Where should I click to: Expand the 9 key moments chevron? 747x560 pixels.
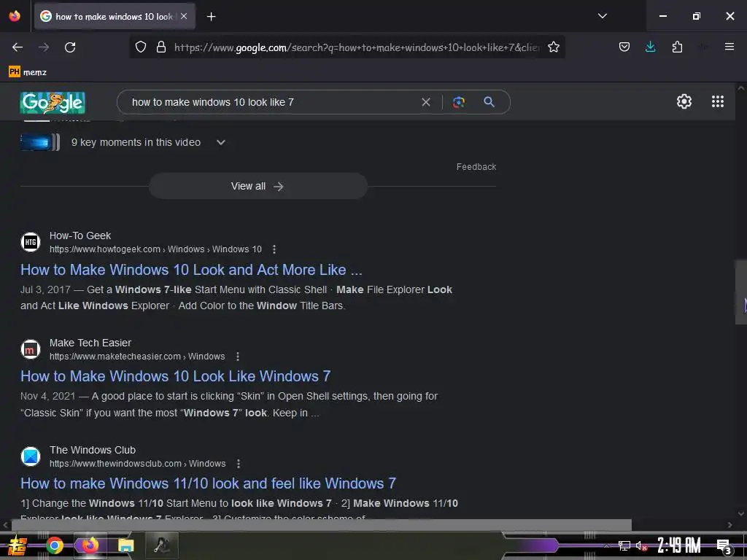pos(220,142)
